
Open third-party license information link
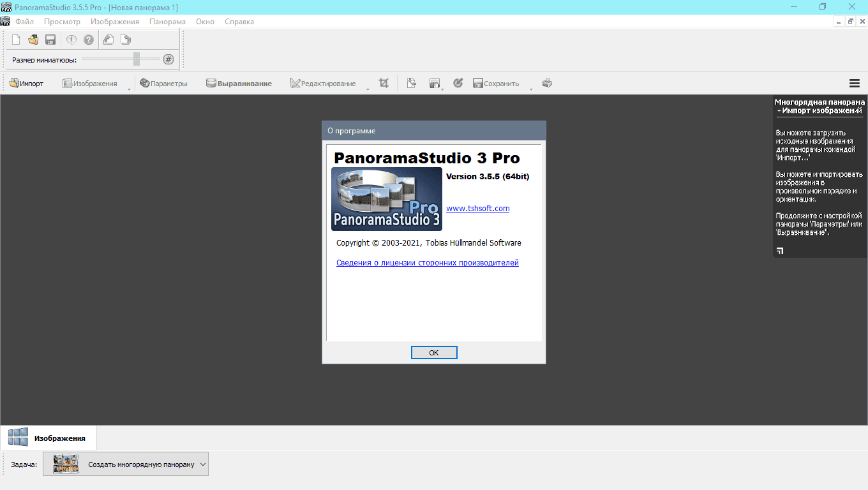pyautogui.click(x=428, y=263)
